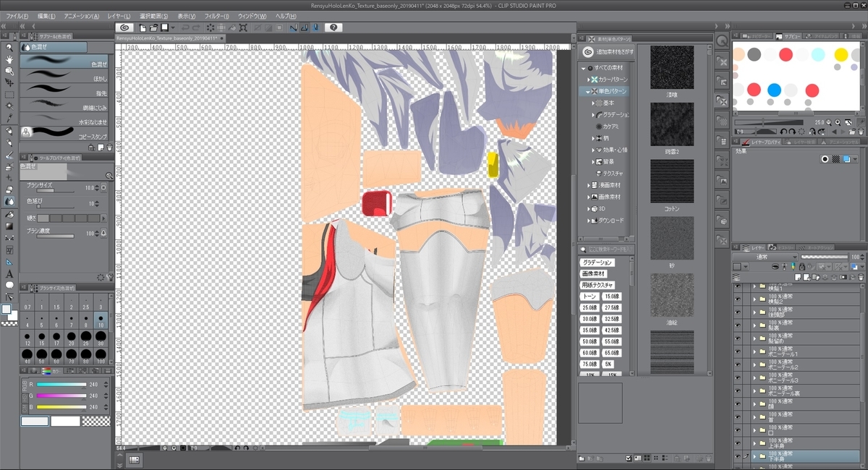Select the rectangular Selection tool

[9, 94]
